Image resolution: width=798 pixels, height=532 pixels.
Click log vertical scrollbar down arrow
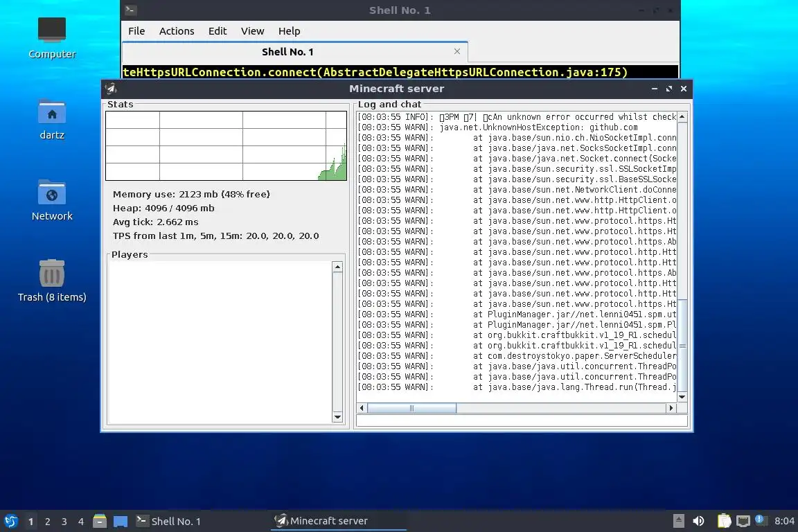click(682, 397)
